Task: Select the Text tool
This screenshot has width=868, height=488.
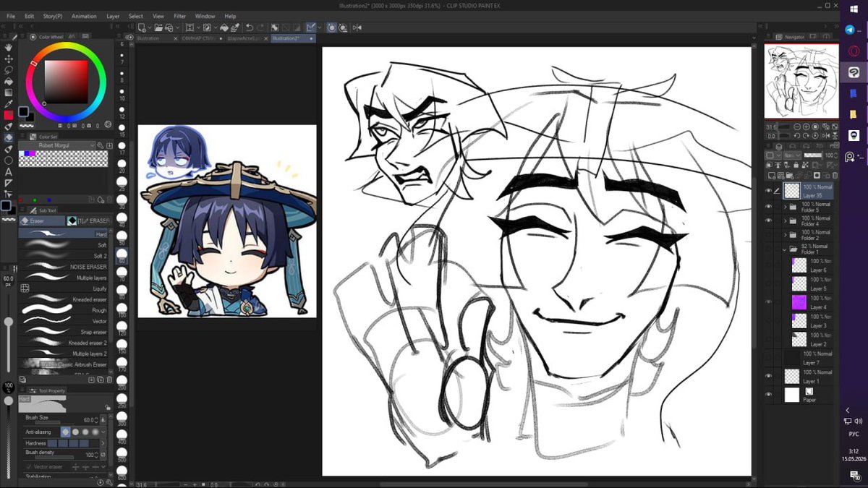Action: [9, 172]
